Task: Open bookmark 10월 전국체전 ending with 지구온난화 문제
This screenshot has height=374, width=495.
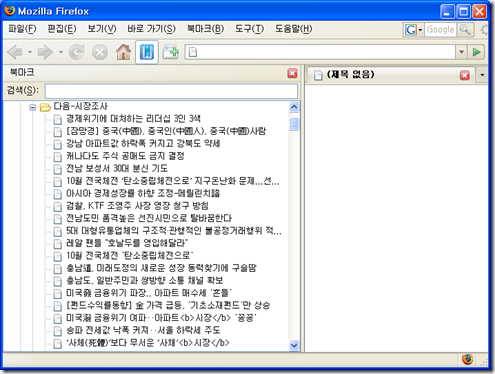Action: [x=173, y=181]
